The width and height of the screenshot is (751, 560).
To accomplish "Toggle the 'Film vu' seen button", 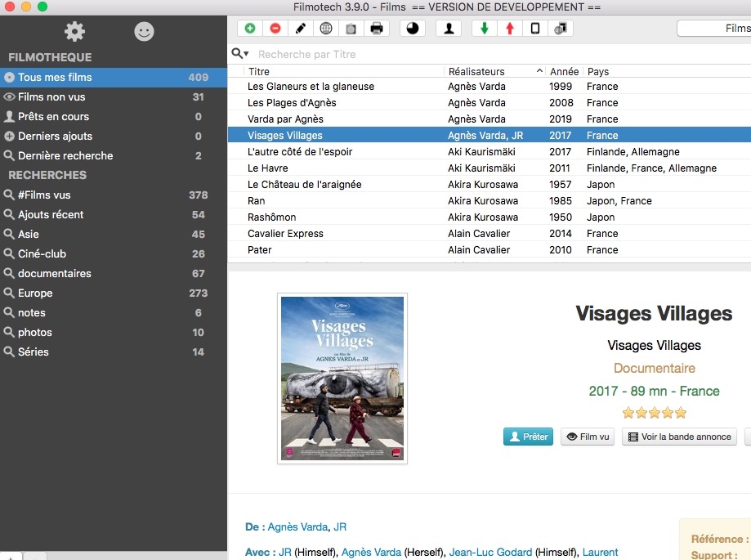I will [x=588, y=437].
